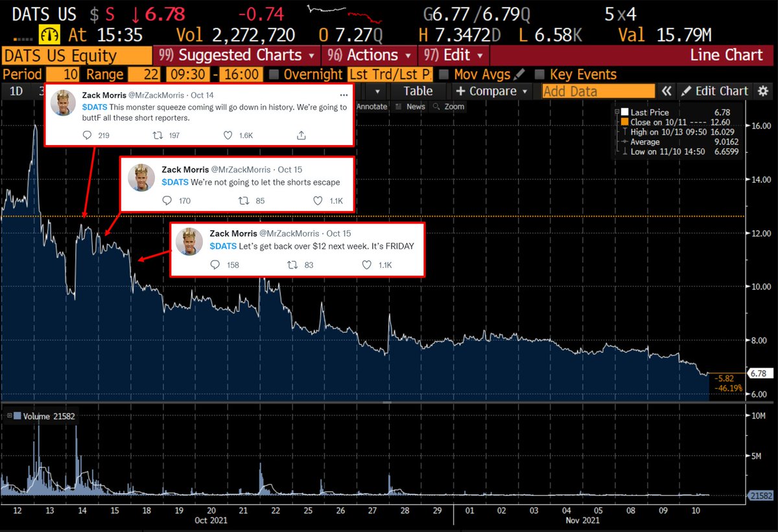Switch to Table view
Image resolution: width=778 pixels, height=532 pixels.
click(x=418, y=91)
